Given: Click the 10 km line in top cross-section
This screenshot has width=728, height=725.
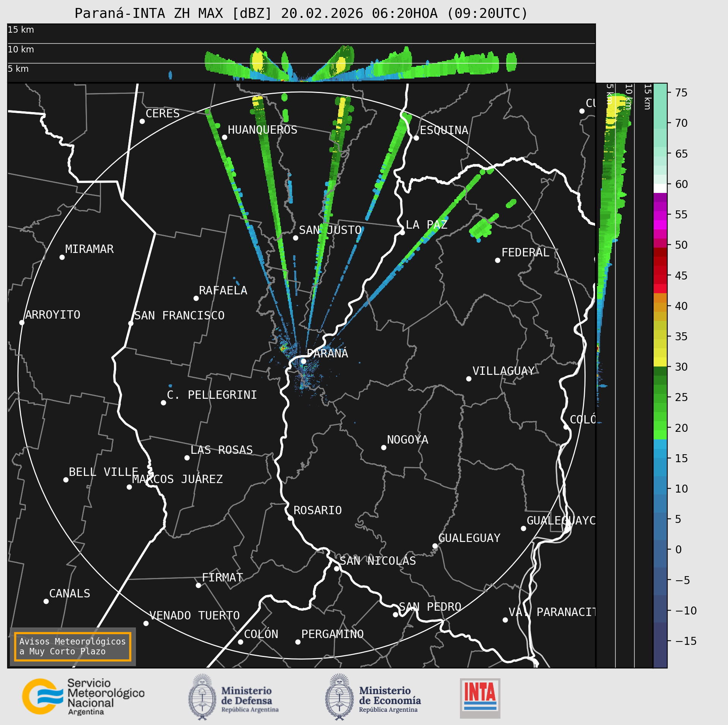Looking at the screenshot, I should (301, 43).
